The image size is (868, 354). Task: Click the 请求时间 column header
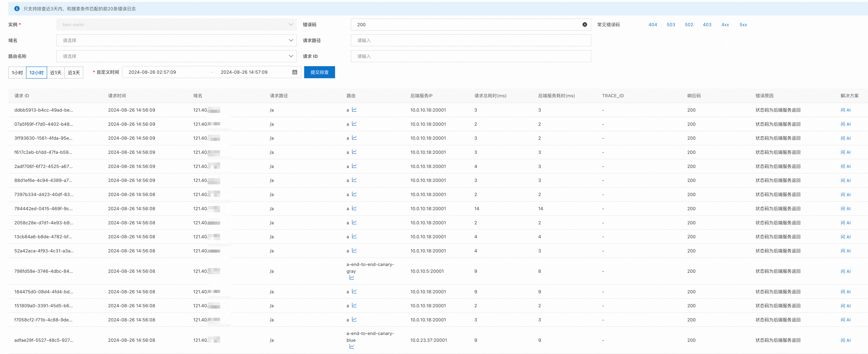[x=117, y=96]
